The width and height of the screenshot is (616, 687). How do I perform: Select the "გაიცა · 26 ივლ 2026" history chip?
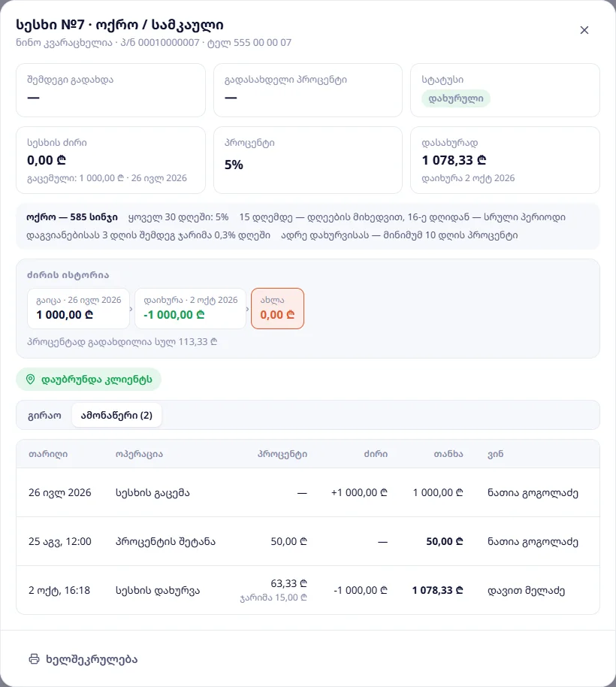[78, 308]
